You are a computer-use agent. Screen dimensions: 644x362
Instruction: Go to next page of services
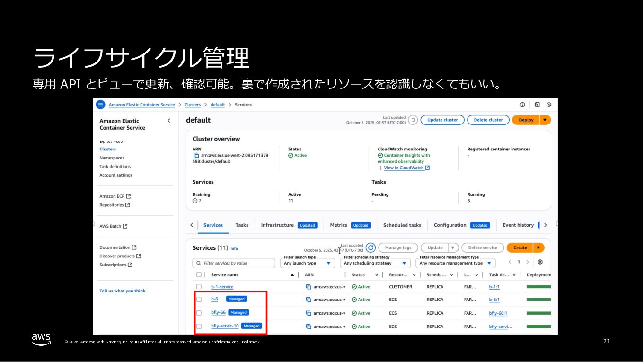click(528, 262)
